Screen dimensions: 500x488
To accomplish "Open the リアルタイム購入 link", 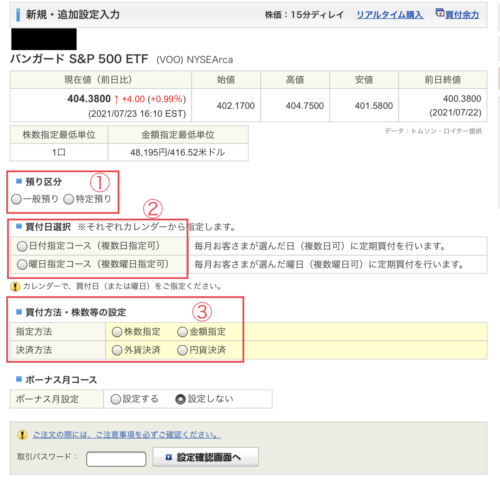I will pos(390,15).
